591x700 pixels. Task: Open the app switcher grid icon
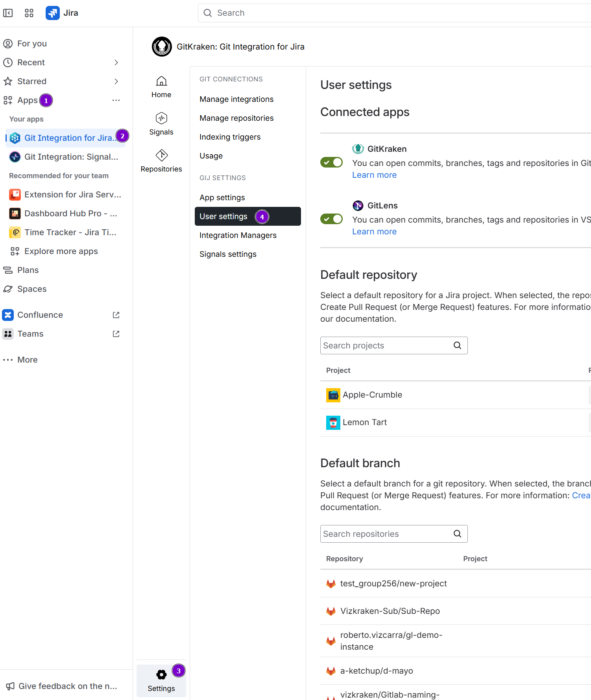coord(29,13)
